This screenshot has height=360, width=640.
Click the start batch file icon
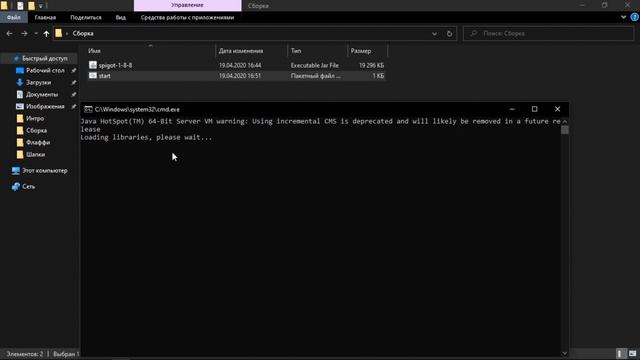click(93, 76)
